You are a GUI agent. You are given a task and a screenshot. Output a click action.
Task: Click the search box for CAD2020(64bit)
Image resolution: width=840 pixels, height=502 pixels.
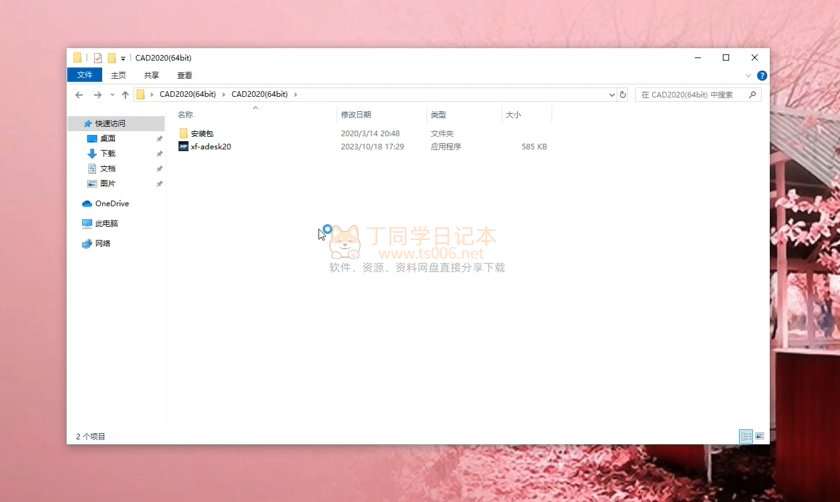tap(692, 95)
